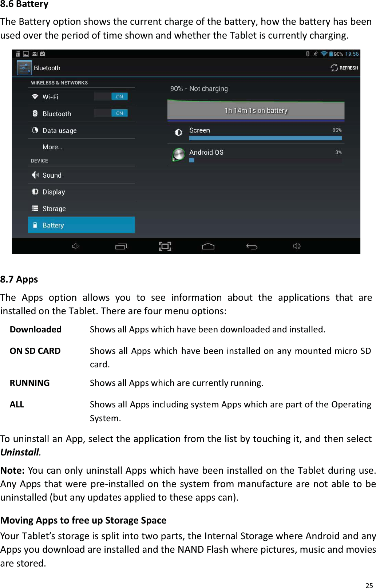Open the Bluetooth settings row
The image size is (376, 588).
point(82,114)
